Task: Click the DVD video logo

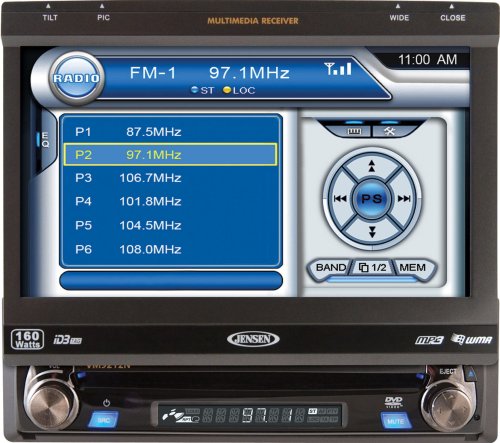Action: click(x=394, y=402)
